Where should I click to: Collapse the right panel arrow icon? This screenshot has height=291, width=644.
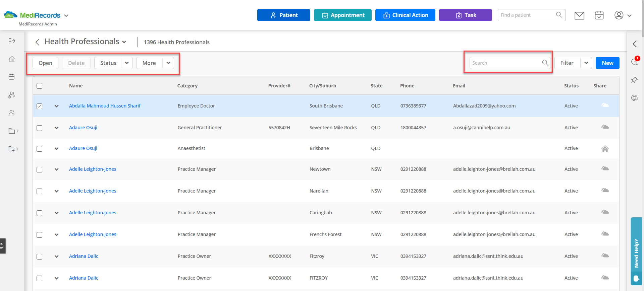635,44
